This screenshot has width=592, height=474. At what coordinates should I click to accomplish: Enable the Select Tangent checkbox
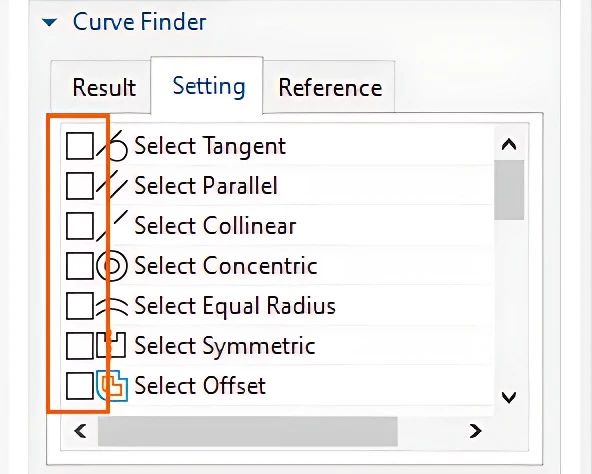(80, 146)
